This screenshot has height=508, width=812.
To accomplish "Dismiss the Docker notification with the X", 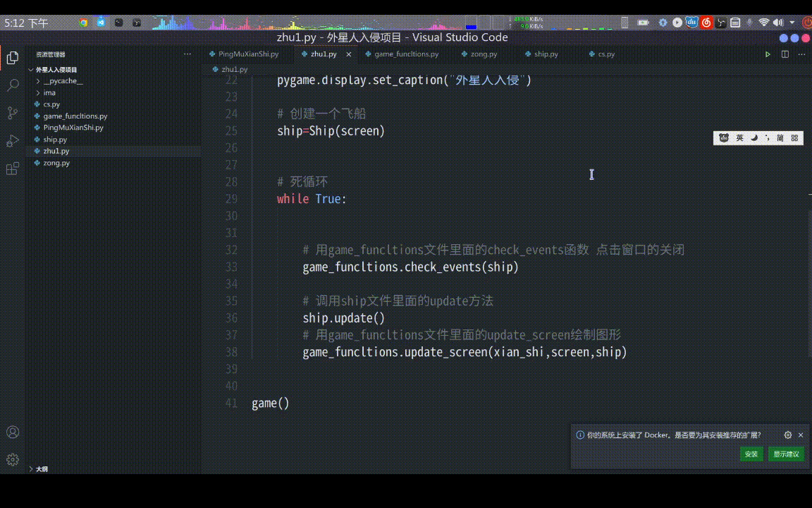I will 801,435.
